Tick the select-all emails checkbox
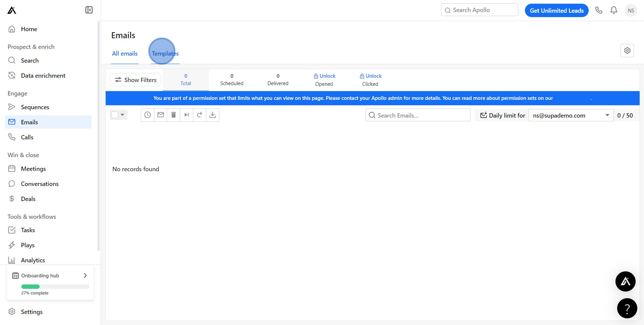Screen dimensions: 644x325 click(115, 115)
